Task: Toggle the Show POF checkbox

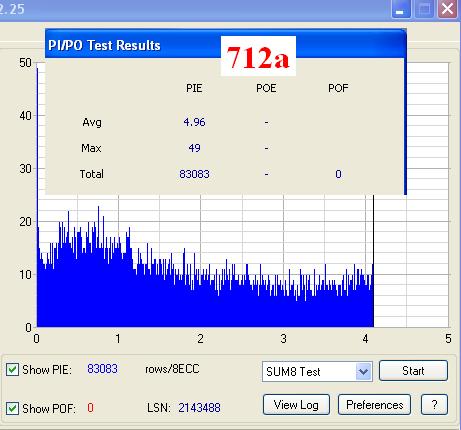Action: click(12, 408)
